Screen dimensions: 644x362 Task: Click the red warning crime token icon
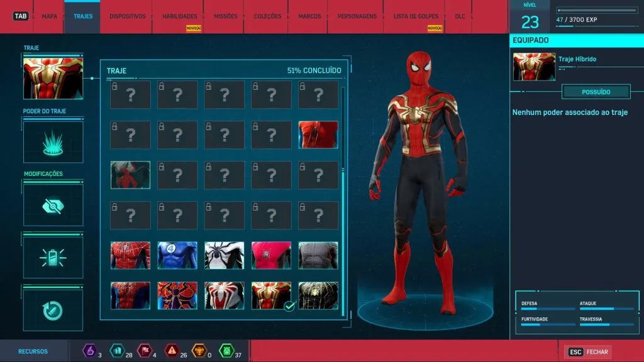pyautogui.click(x=172, y=351)
